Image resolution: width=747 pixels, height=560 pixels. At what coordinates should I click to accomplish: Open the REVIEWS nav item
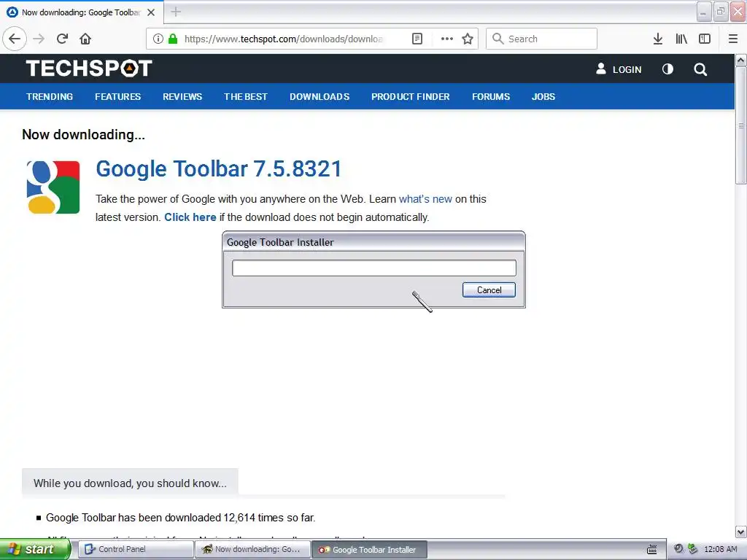pos(182,97)
